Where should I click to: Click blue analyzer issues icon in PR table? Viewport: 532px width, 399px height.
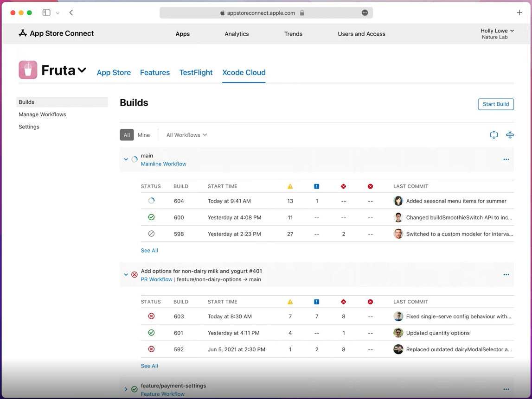click(x=316, y=302)
